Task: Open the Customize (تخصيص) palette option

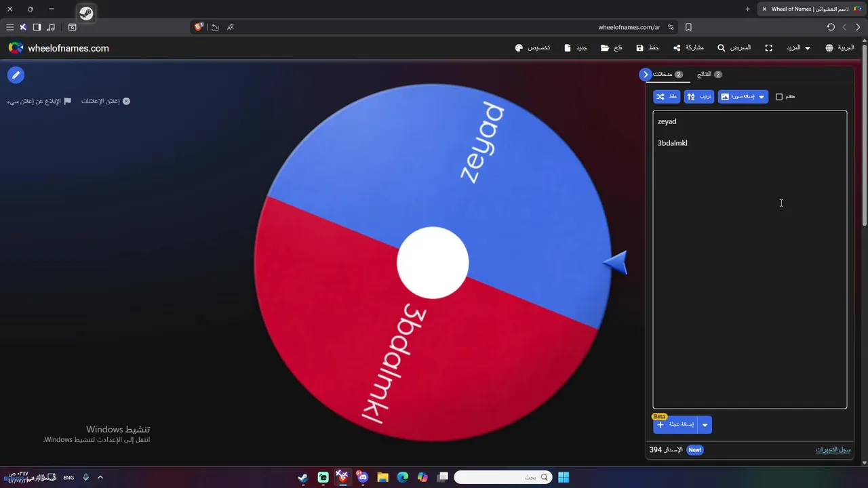Action: (x=532, y=48)
